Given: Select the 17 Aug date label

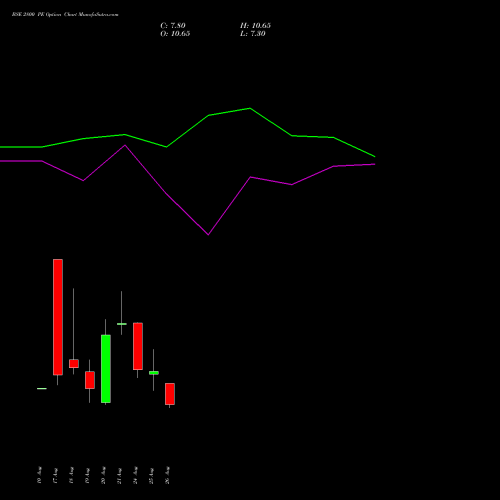Looking at the screenshot, I should 55,475.
